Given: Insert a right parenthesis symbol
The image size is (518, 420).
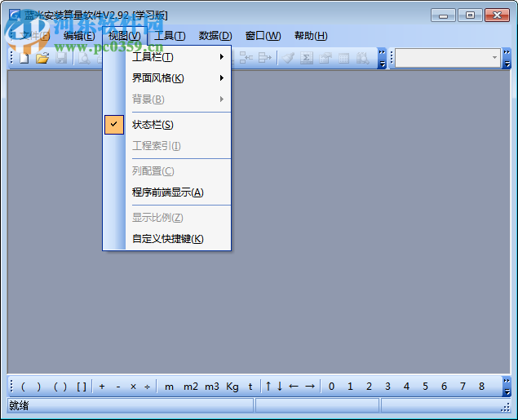Looking at the screenshot, I should pyautogui.click(x=39, y=387).
